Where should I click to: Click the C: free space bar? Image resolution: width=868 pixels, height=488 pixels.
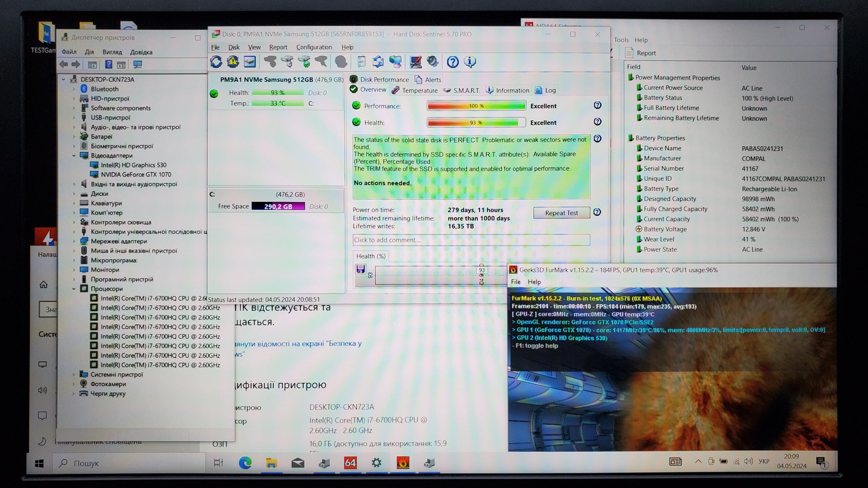(x=278, y=206)
